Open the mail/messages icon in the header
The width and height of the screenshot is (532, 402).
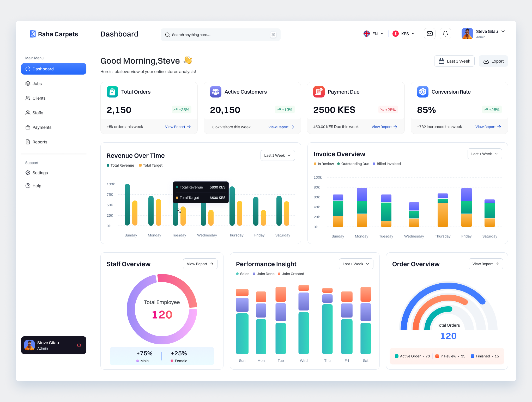(x=430, y=34)
